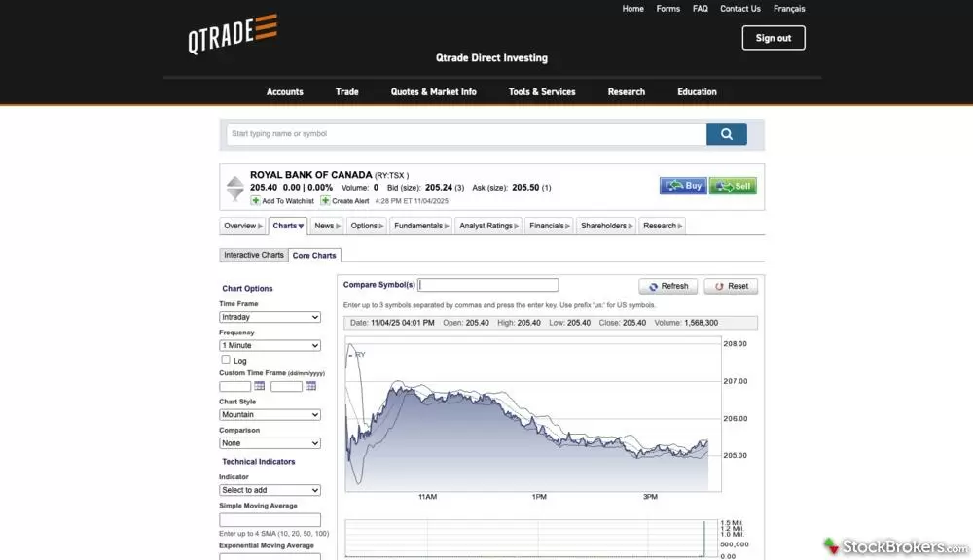Switch to the Interactive Charts tab

coord(253,255)
